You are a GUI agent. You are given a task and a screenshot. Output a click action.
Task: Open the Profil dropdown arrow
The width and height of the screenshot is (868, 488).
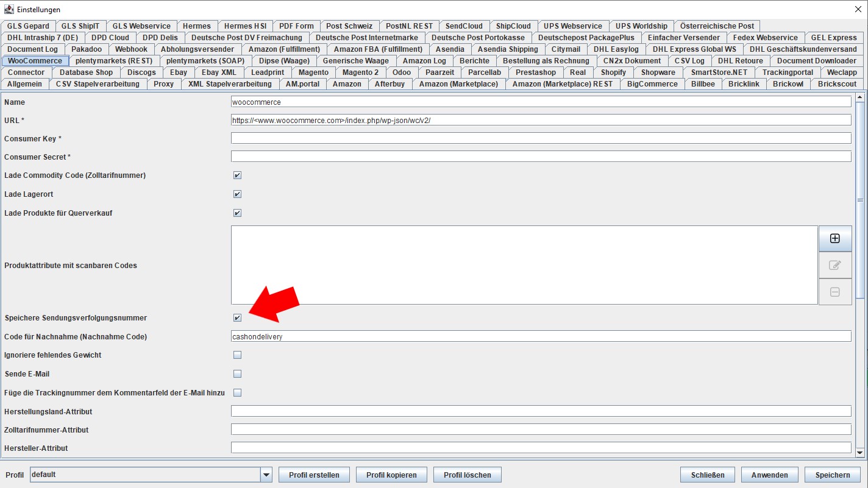click(x=266, y=475)
